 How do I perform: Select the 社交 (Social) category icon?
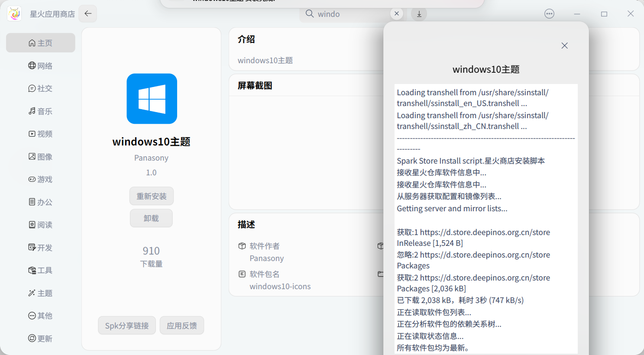40,88
